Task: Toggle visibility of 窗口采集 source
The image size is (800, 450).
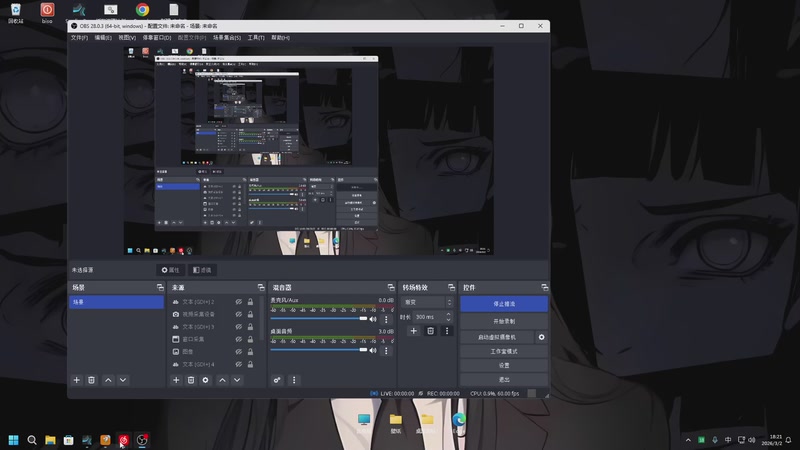Action: click(x=238, y=339)
